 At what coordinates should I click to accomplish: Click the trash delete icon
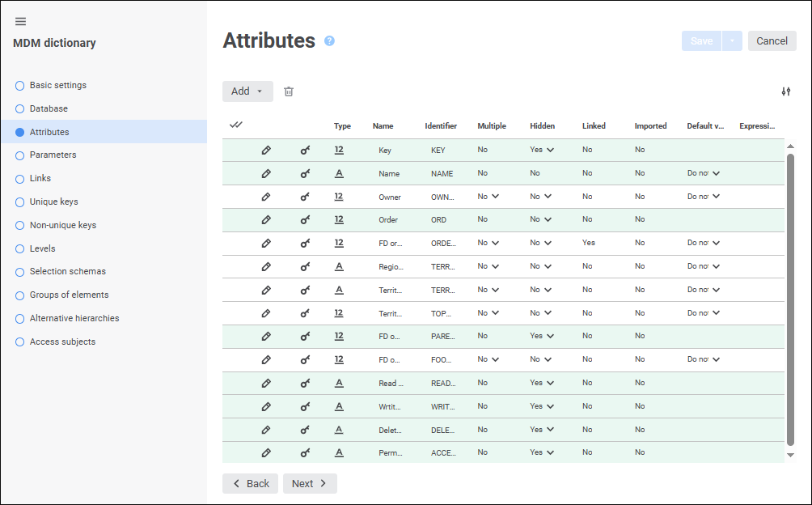[x=289, y=91]
